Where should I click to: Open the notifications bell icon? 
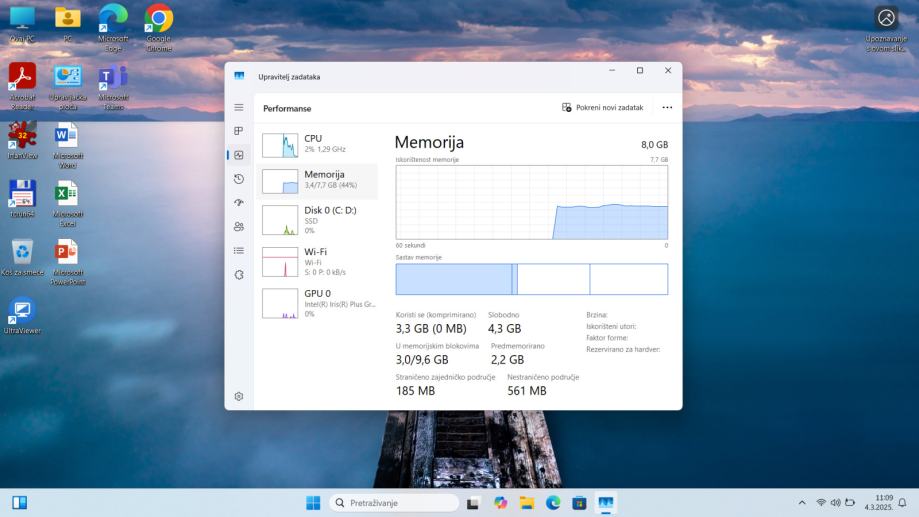coord(903,503)
